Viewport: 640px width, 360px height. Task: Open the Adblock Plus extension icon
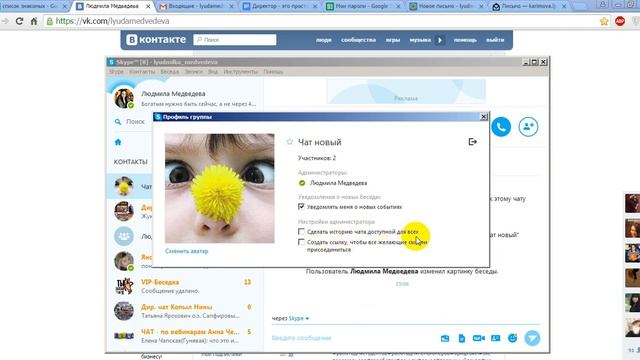click(620, 21)
